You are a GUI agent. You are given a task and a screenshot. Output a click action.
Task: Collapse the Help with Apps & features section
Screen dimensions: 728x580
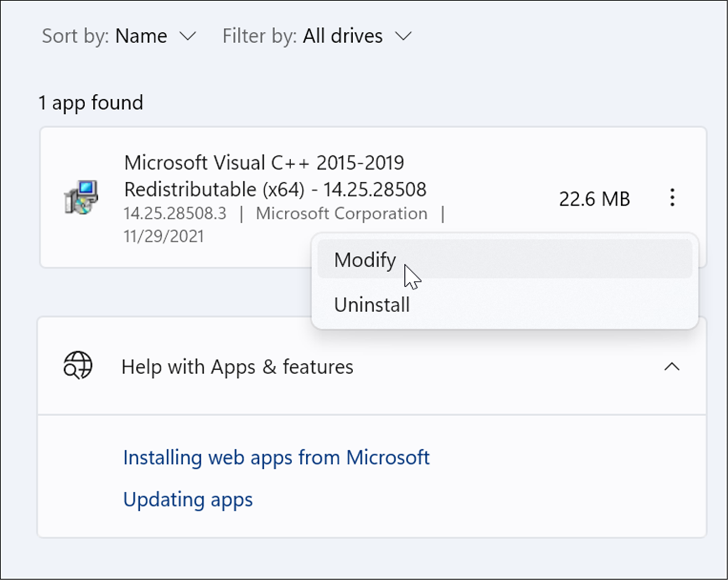pyautogui.click(x=672, y=366)
